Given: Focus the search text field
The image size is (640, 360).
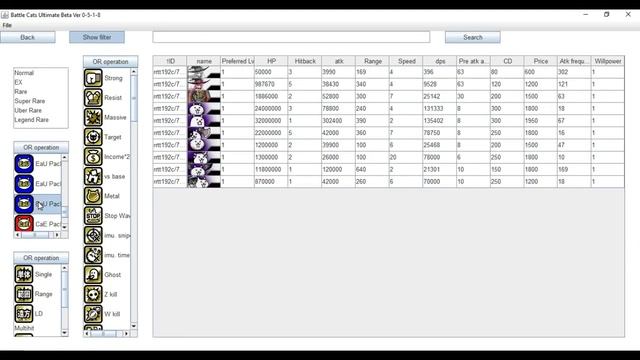Looking at the screenshot, I should coord(291,37).
